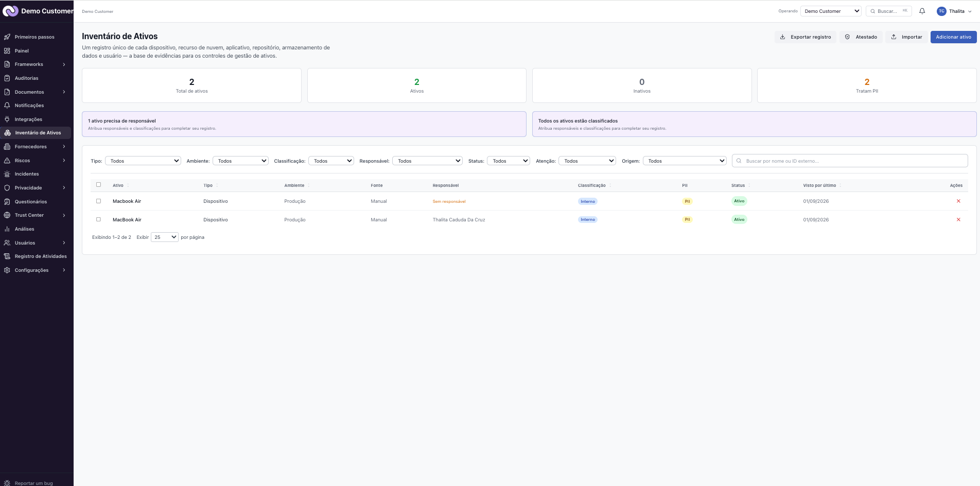The width and height of the screenshot is (980, 486).
Task: Click the Exportar registro button
Action: point(806,37)
